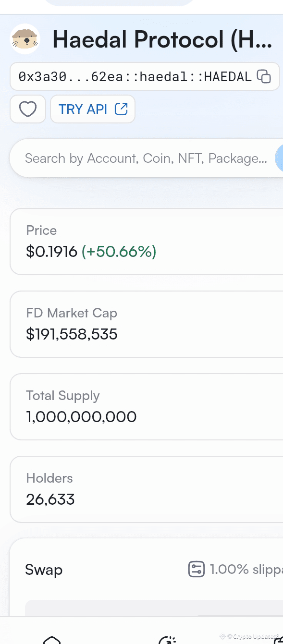This screenshot has height=644, width=283.
Task: Open the home icon in bottom navigation
Action: (52, 639)
